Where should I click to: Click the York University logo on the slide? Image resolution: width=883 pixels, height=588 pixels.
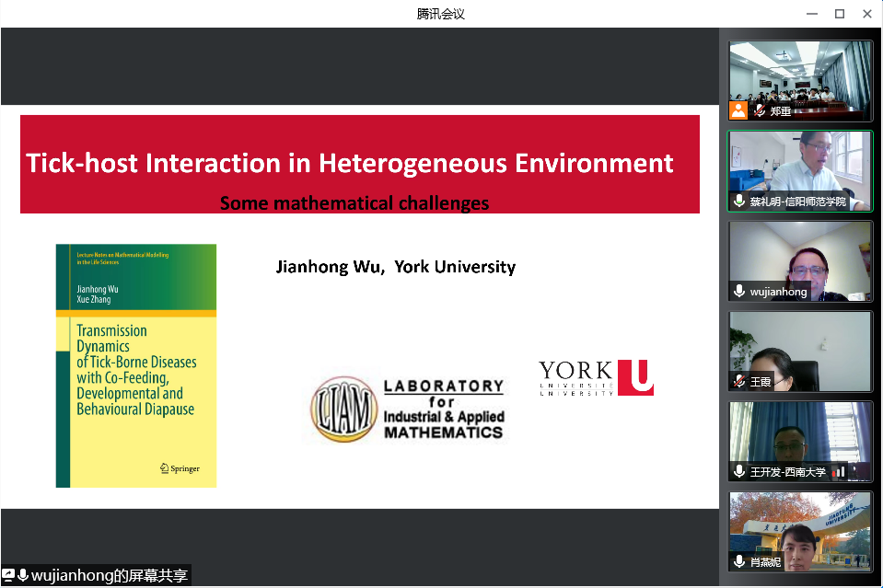(596, 378)
